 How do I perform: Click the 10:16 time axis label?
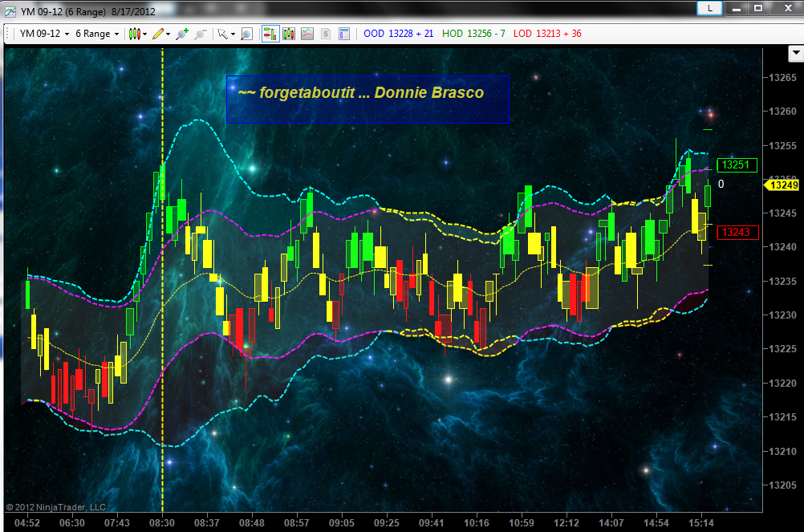coord(477,523)
